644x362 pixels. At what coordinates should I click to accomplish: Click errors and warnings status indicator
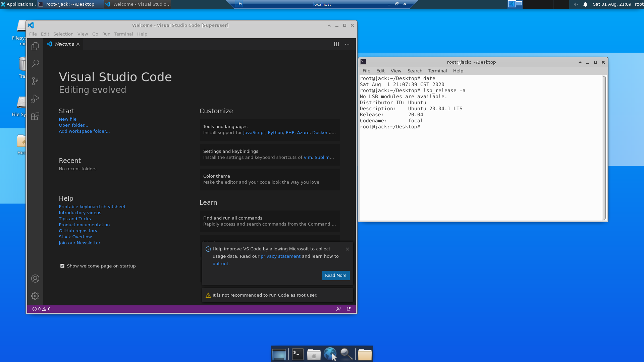coord(42,309)
